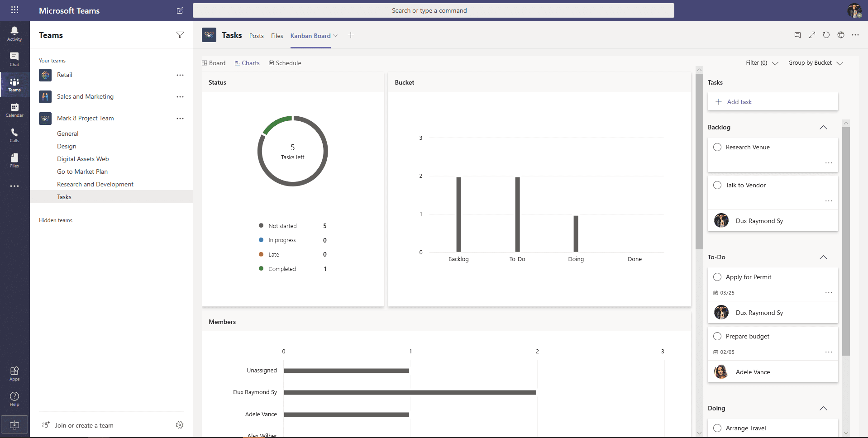Open the Research and Development channel
The height and width of the screenshot is (438, 868).
[95, 184]
